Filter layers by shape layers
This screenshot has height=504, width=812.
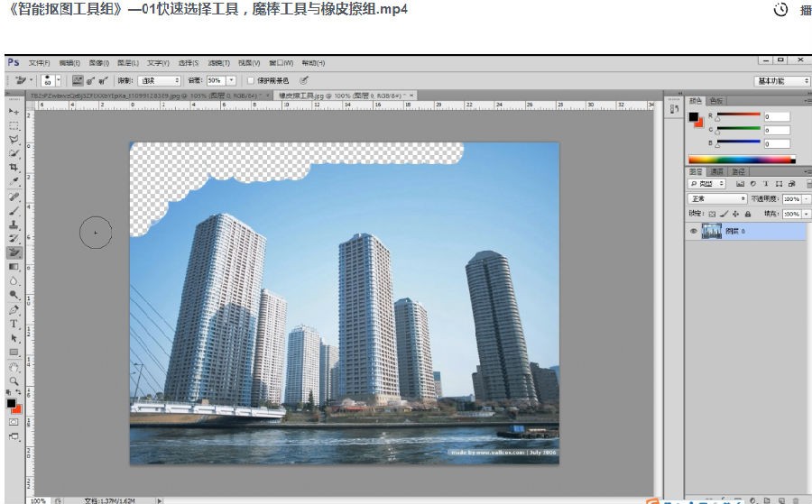pyautogui.click(x=779, y=184)
